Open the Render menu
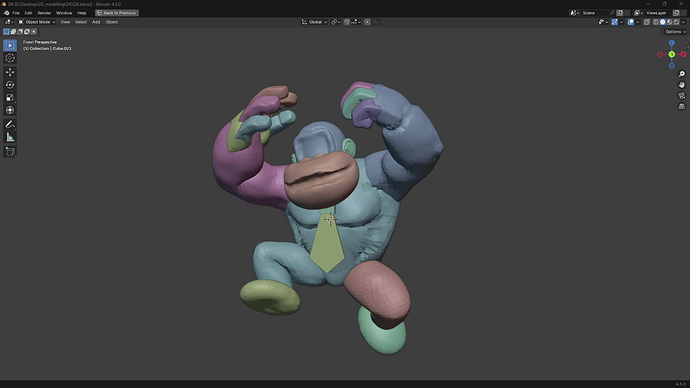This screenshot has width=690, height=388. pyautogui.click(x=44, y=13)
